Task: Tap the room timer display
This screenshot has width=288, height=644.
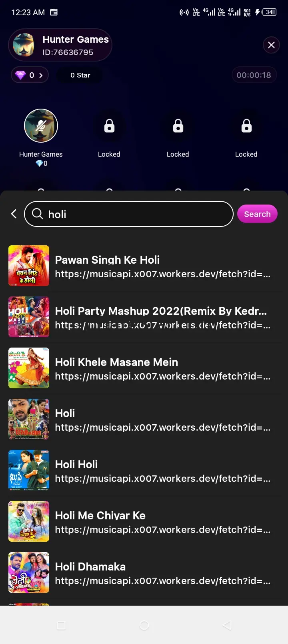Action: pos(254,75)
